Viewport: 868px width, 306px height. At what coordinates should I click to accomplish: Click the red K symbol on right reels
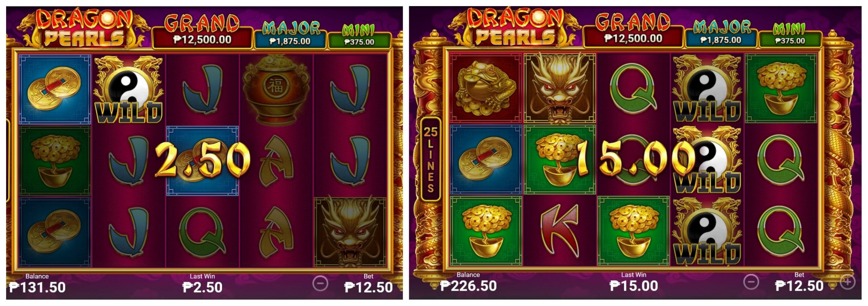click(x=559, y=231)
